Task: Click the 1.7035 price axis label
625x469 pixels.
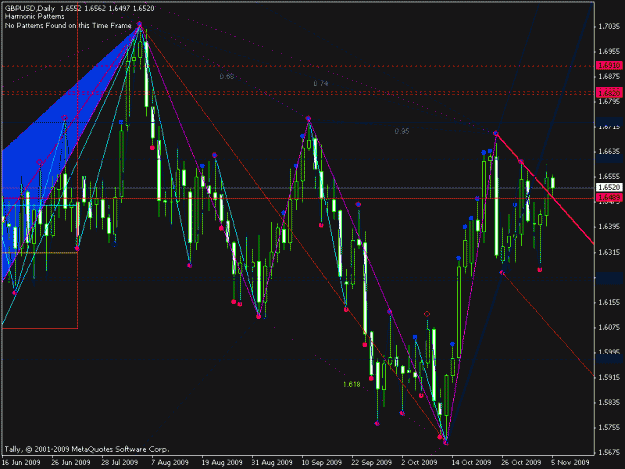Action: tap(609, 27)
